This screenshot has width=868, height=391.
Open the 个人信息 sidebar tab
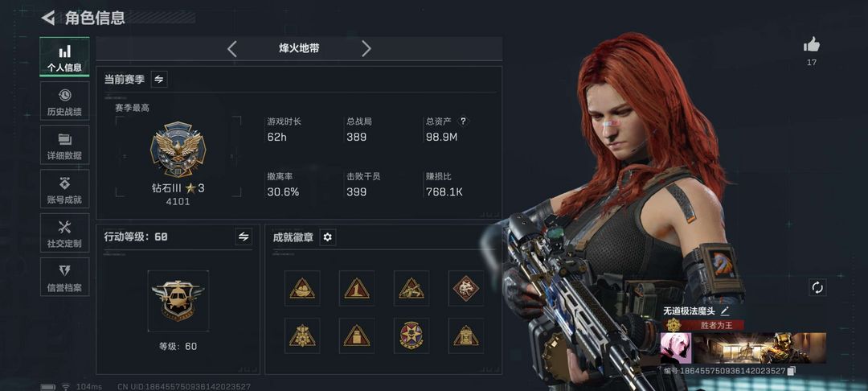pyautogui.click(x=65, y=57)
